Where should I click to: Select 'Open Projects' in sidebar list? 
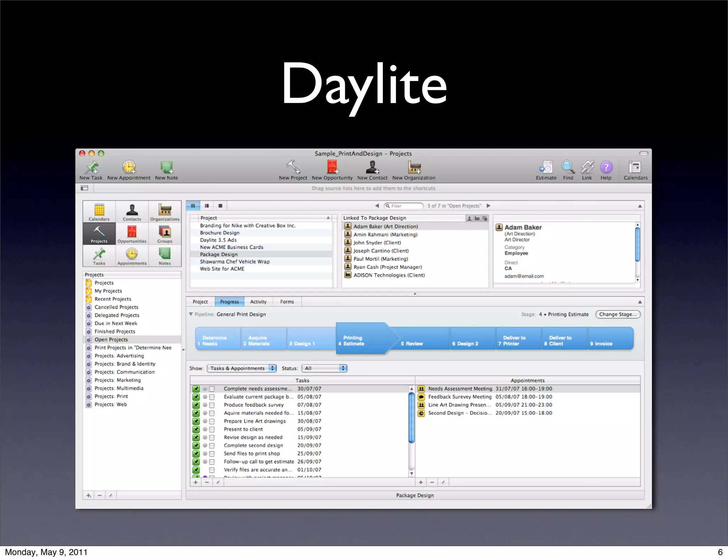[x=132, y=340]
